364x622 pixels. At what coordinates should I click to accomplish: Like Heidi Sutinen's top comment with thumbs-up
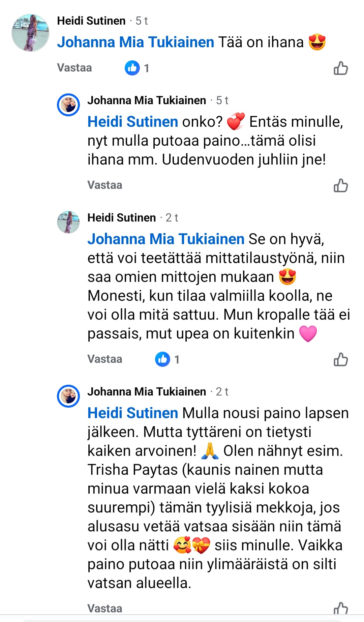point(340,68)
